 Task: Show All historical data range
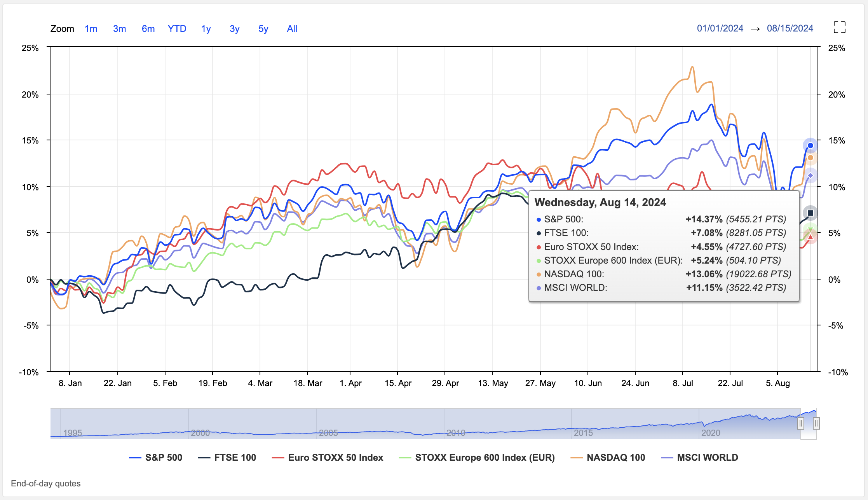coord(292,29)
